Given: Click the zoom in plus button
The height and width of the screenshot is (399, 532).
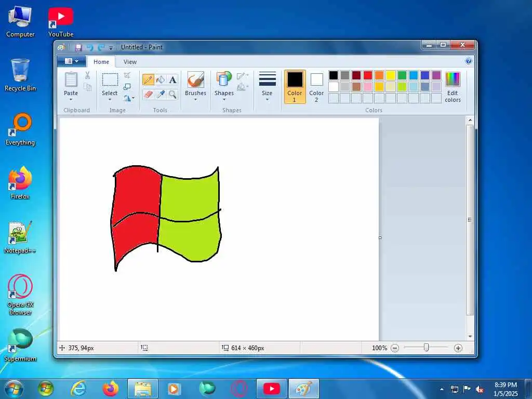Looking at the screenshot, I should click(458, 348).
